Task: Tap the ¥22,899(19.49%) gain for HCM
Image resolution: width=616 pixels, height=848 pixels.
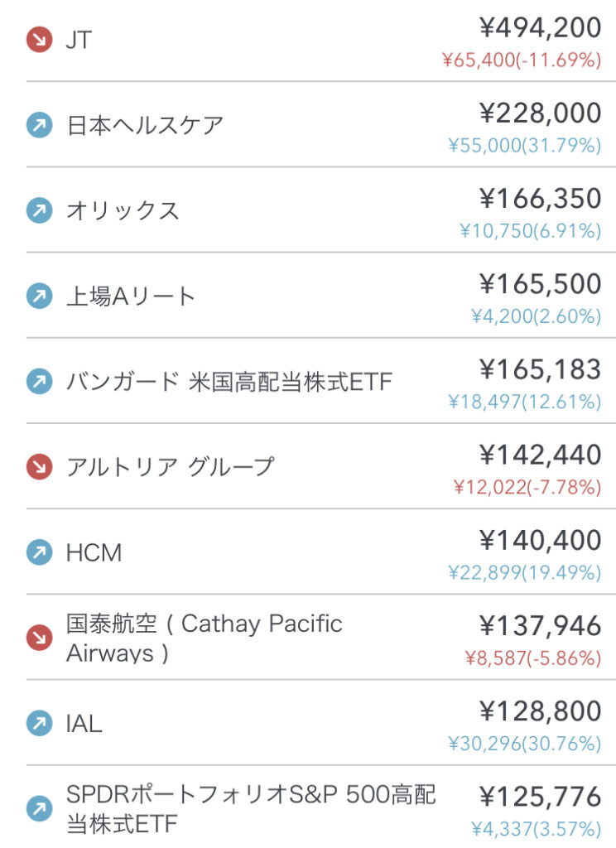Action: pos(524,572)
